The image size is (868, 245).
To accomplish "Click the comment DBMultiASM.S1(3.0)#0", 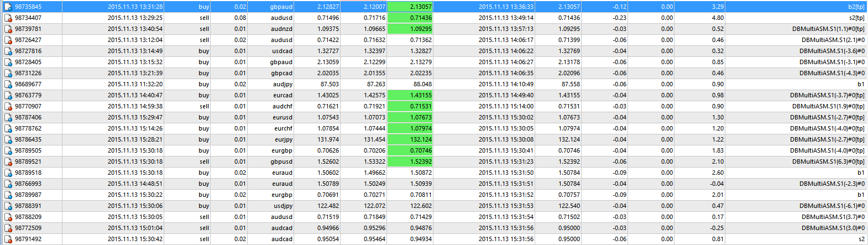I will pos(833,228).
